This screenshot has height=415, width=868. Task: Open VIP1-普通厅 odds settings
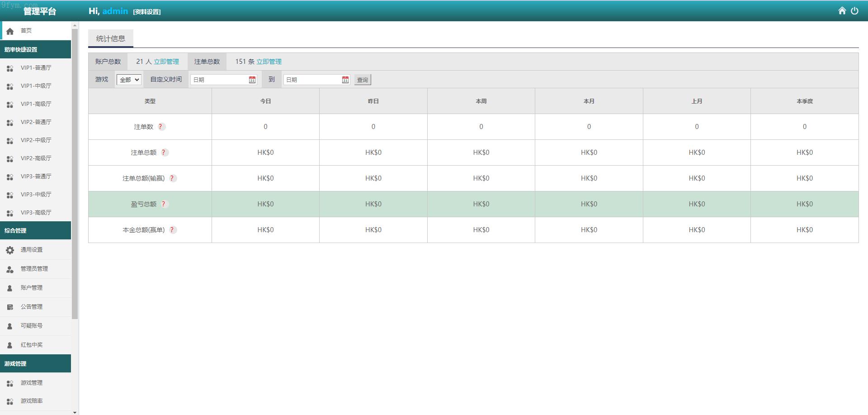coord(36,68)
